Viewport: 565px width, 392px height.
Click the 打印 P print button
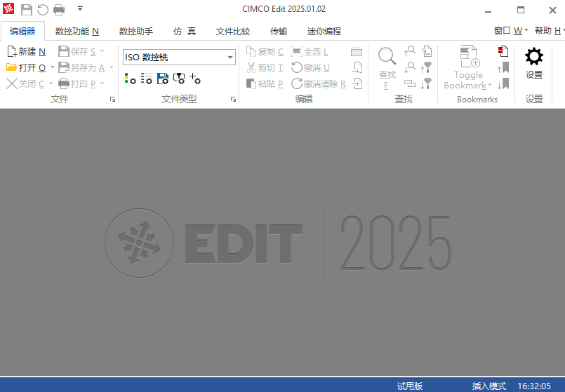click(x=77, y=84)
